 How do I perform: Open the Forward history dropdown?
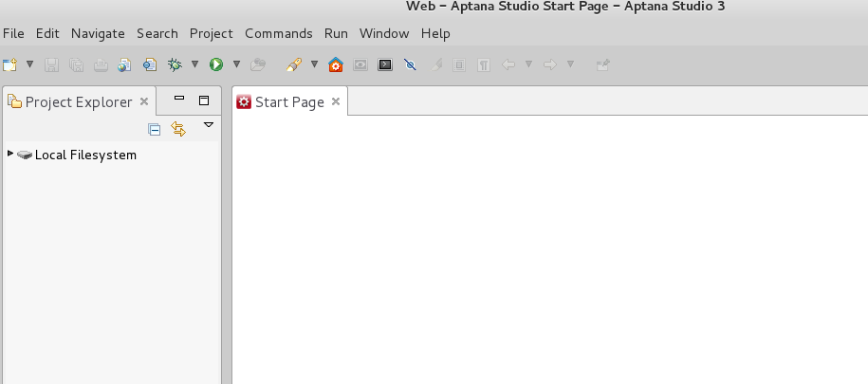[x=570, y=64]
